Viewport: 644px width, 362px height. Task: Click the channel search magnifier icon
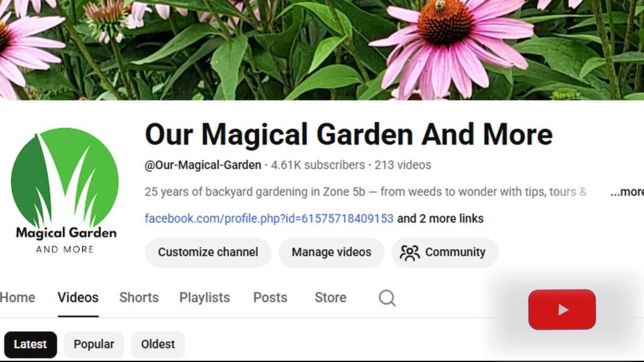pyautogui.click(x=387, y=298)
